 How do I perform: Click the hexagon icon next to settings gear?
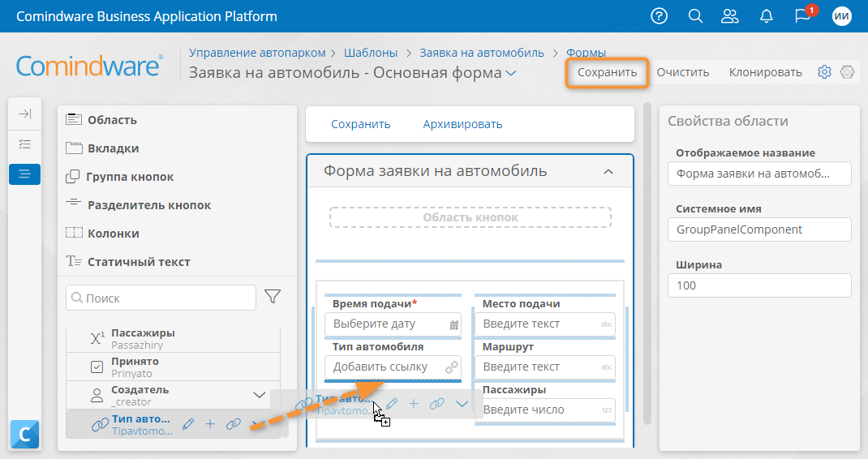click(x=847, y=72)
